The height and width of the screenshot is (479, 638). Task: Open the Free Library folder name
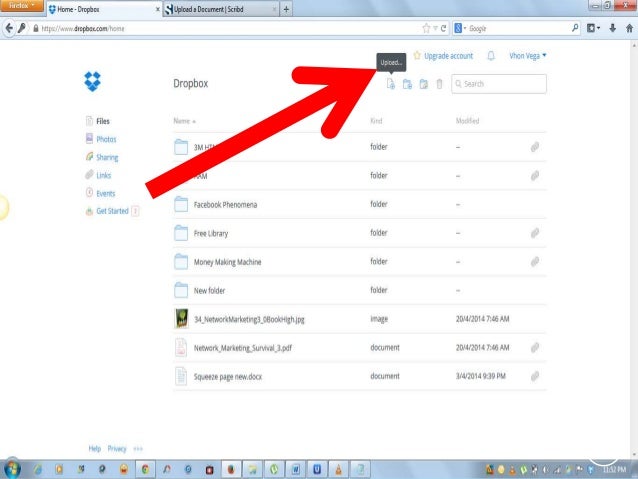click(211, 233)
